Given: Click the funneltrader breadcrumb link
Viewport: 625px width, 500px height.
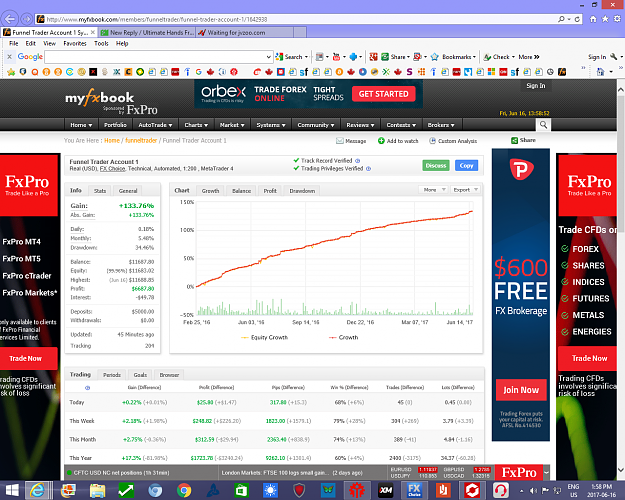Looking at the screenshot, I should [141, 141].
